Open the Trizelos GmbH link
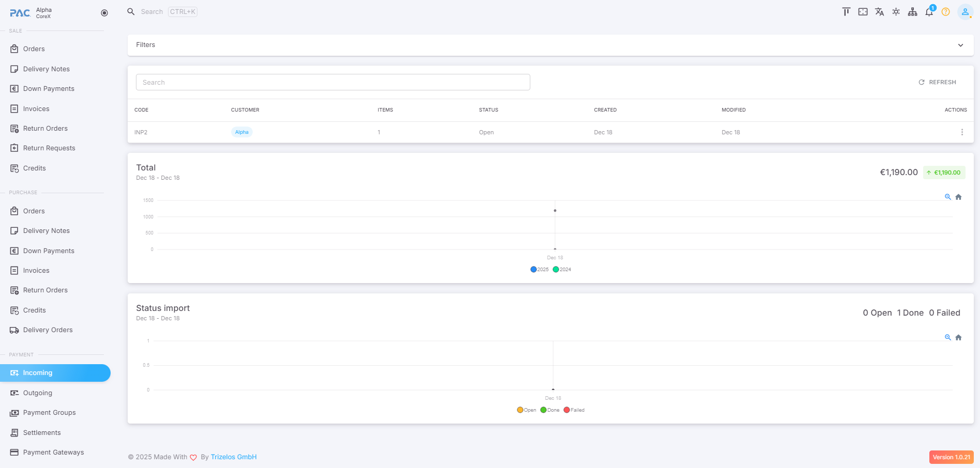This screenshot has height=468, width=980. [x=234, y=457]
